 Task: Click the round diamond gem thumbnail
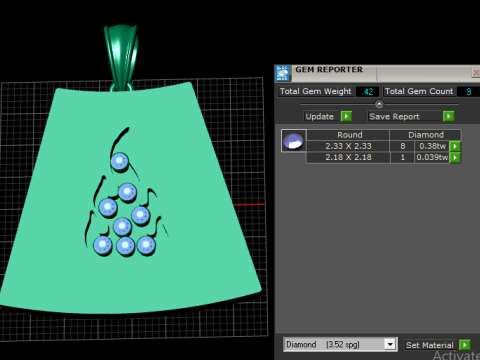click(293, 141)
